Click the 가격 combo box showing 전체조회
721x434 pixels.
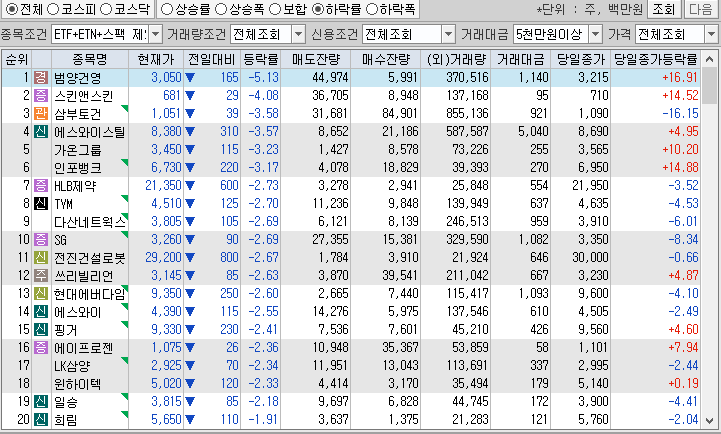click(x=676, y=34)
